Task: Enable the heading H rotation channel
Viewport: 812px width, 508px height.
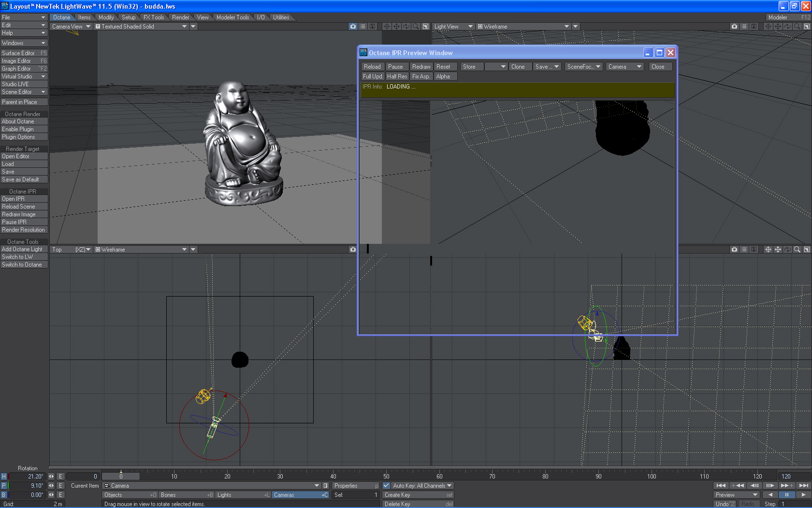Action: (4, 477)
